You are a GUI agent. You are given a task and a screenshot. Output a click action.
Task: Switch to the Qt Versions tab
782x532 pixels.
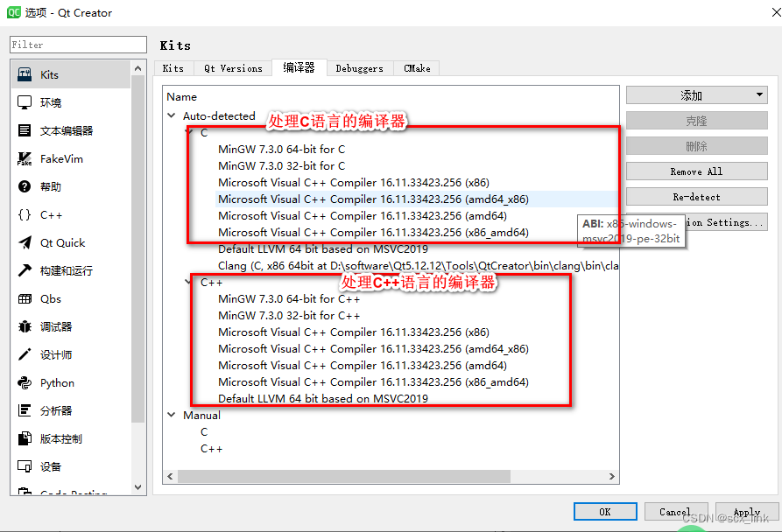233,68
